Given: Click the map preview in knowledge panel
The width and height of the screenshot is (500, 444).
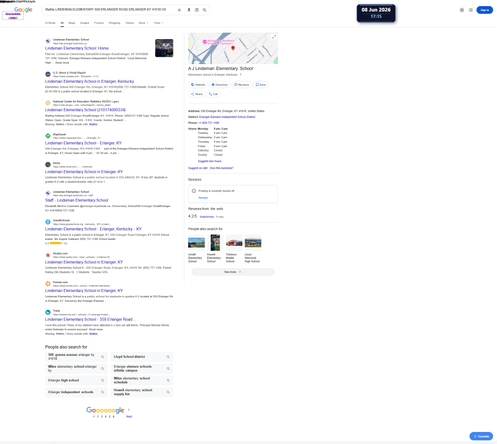Looking at the screenshot, I should (x=233, y=48).
